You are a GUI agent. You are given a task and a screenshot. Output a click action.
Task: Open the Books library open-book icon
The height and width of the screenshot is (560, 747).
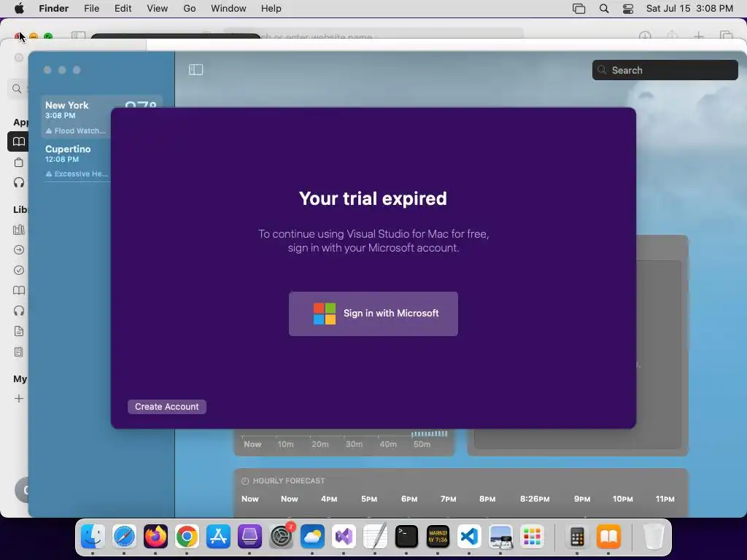click(18, 290)
